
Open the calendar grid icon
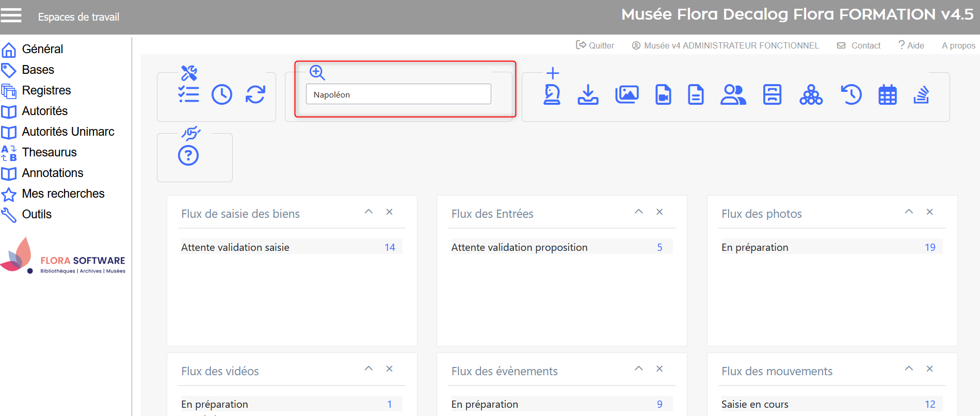point(887,94)
